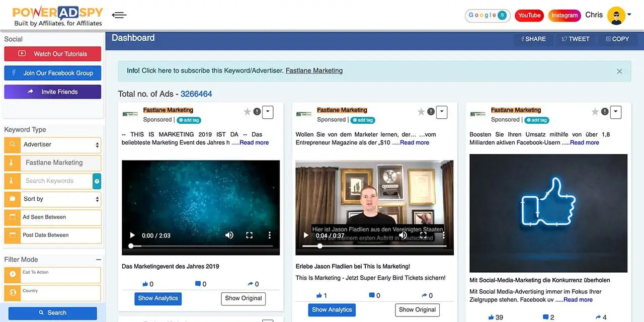This screenshot has width=644, height=322.
Task: Show Original for Marketingevent des Jahres ad
Action: pyautogui.click(x=244, y=298)
